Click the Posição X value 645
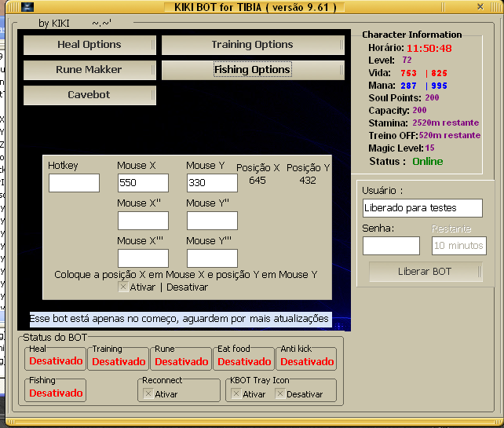Screen dimensions: 504x428 [257, 181]
